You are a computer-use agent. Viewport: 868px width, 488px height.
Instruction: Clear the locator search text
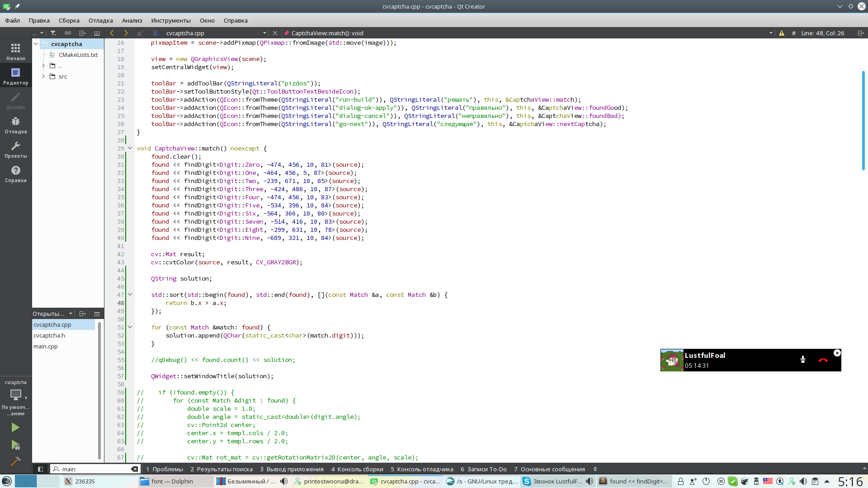[134, 469]
